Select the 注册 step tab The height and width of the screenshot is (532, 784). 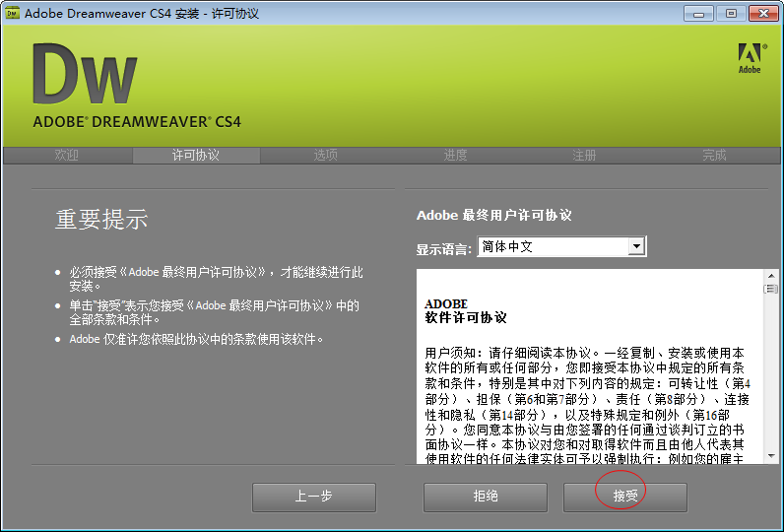[x=584, y=156]
